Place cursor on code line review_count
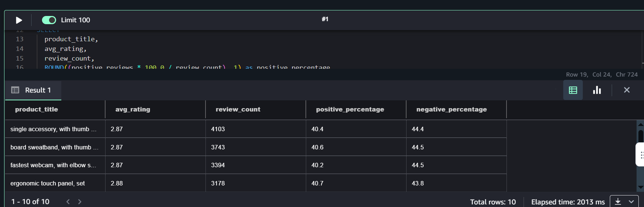Screen dimensions: 644x207 69,58
